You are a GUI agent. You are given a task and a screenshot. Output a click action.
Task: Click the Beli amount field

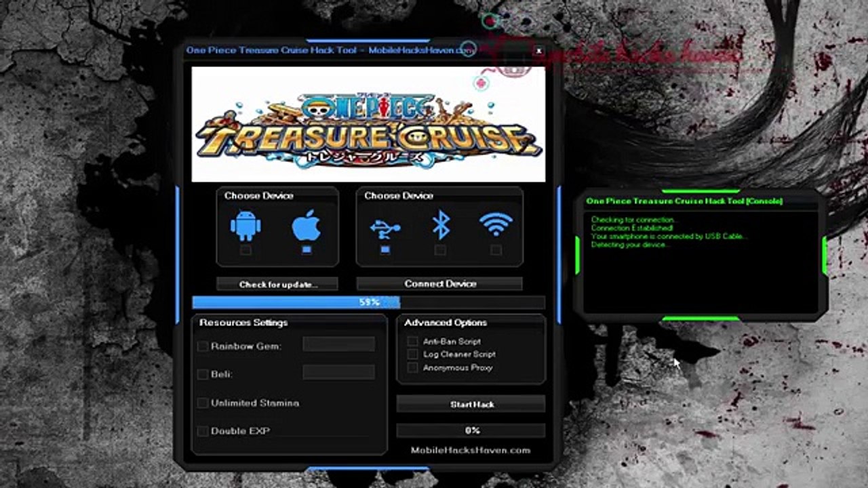(338, 372)
